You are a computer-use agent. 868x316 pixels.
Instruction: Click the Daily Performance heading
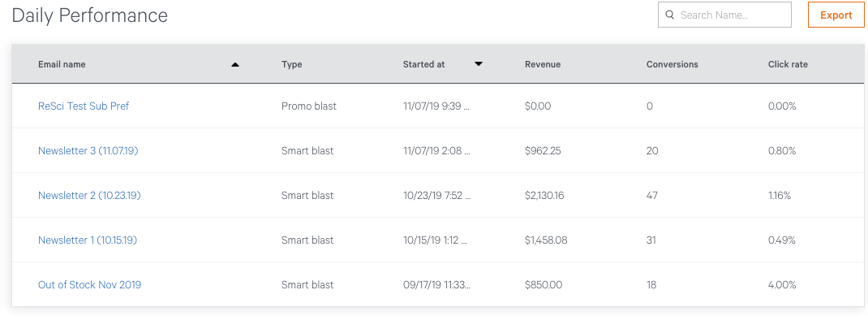point(90,15)
